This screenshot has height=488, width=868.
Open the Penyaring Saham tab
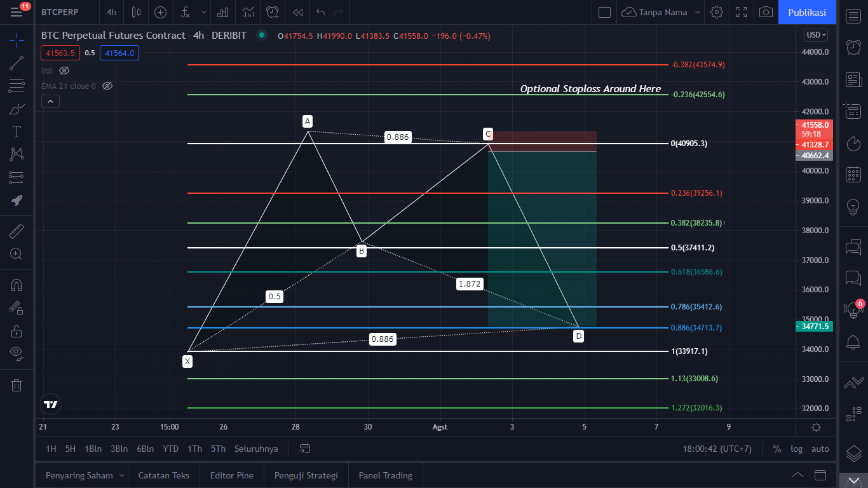click(79, 475)
